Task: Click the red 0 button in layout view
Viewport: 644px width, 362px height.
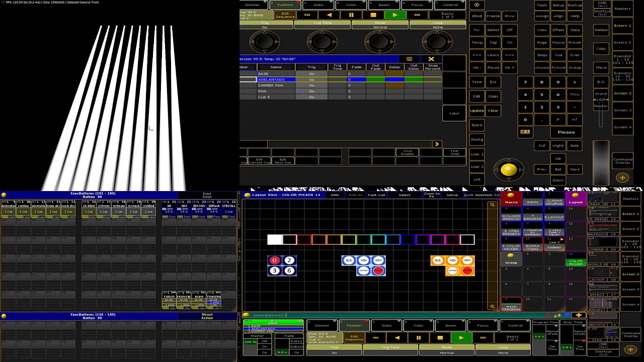Action: point(274,260)
